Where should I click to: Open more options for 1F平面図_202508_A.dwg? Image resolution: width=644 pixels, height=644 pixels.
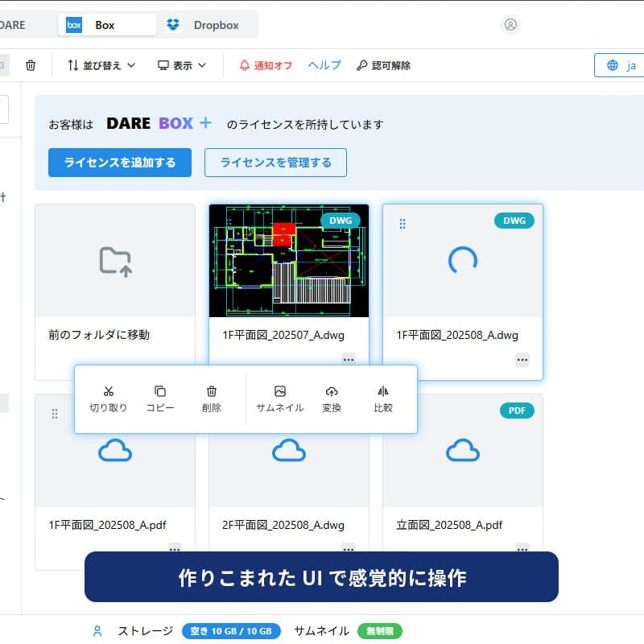pos(522,360)
